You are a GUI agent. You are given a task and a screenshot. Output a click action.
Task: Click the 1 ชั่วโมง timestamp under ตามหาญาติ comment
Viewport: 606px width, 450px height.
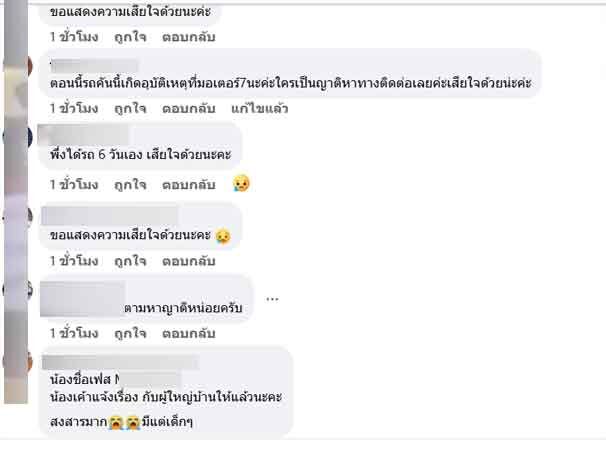[x=74, y=333]
